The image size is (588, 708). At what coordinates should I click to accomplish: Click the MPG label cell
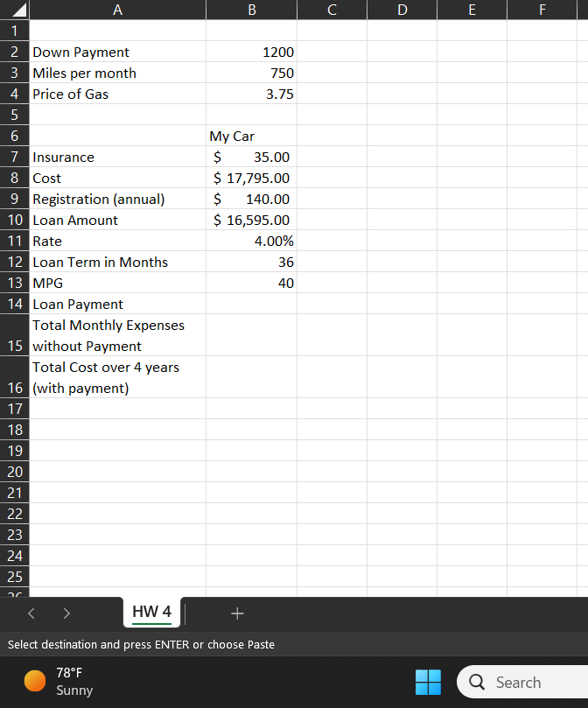(117, 283)
